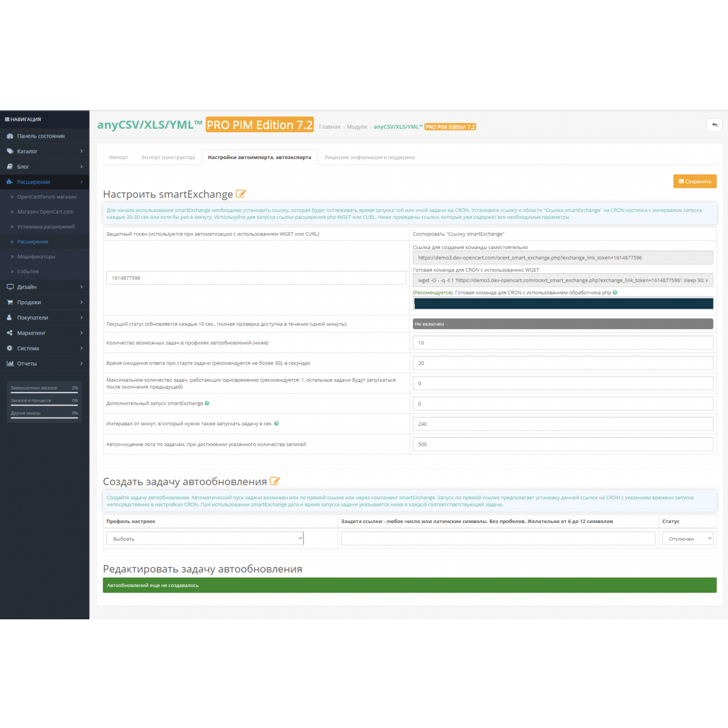This screenshot has height=728, width=728.
Task: Open the Статус dropdown showing Отключен
Action: [687, 539]
